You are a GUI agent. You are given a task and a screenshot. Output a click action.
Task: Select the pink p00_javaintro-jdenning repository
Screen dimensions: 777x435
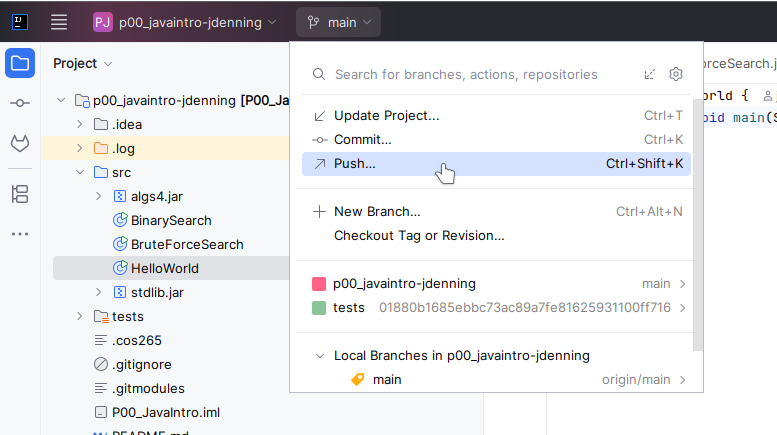pyautogui.click(x=404, y=283)
